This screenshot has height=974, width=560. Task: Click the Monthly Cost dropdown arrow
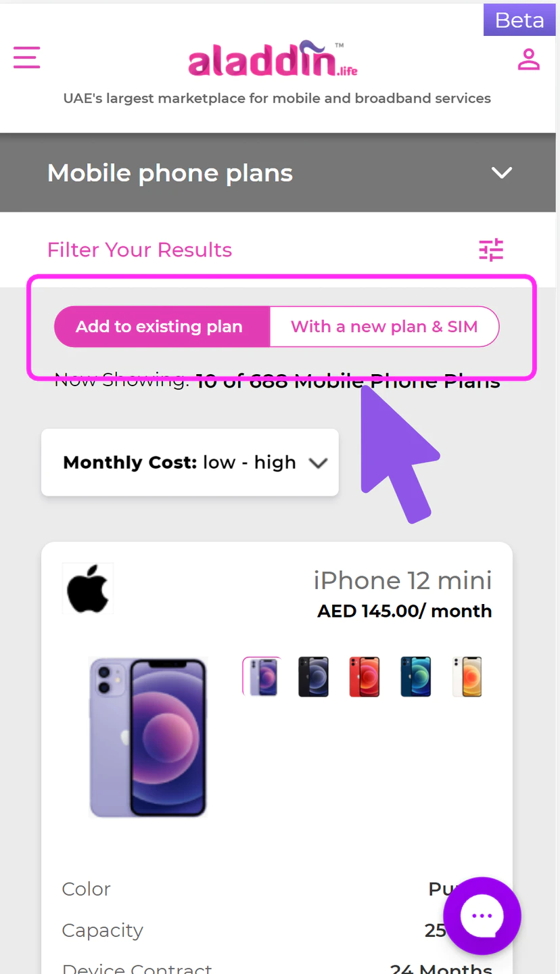(318, 463)
